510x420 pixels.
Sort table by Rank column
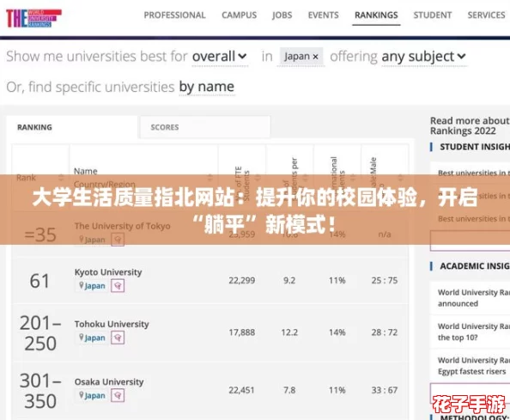pos(61,178)
